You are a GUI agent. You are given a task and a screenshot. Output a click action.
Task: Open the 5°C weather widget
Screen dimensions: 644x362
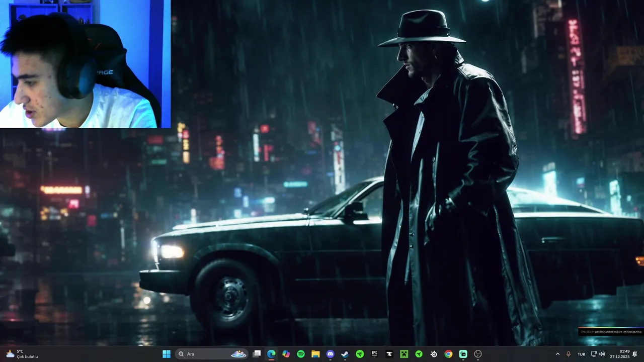tap(22, 354)
